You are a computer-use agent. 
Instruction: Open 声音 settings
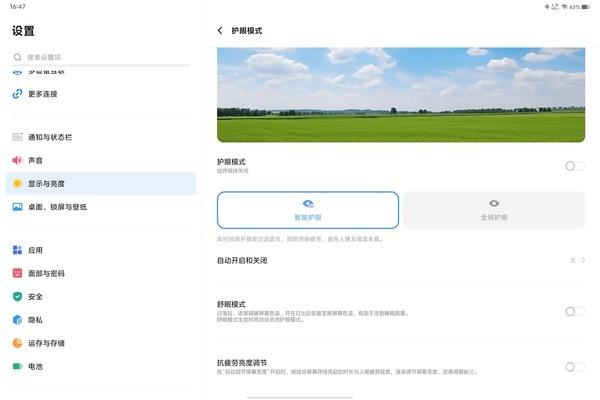101,160
